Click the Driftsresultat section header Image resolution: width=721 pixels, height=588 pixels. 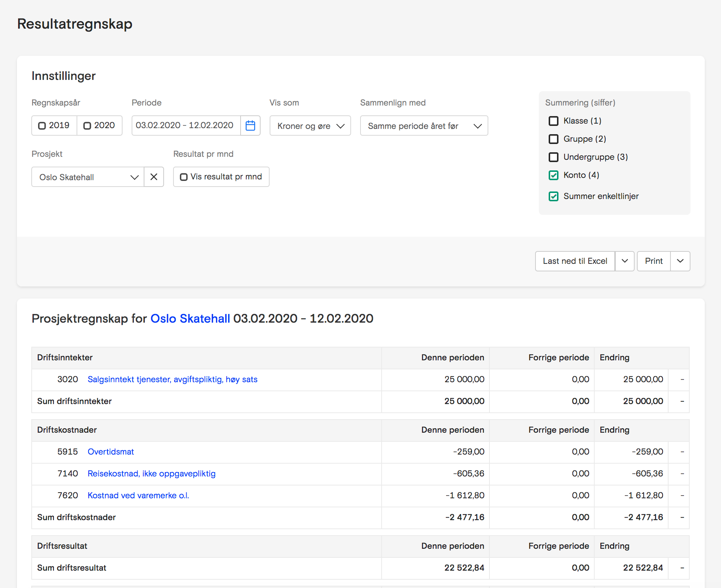pos(62,546)
